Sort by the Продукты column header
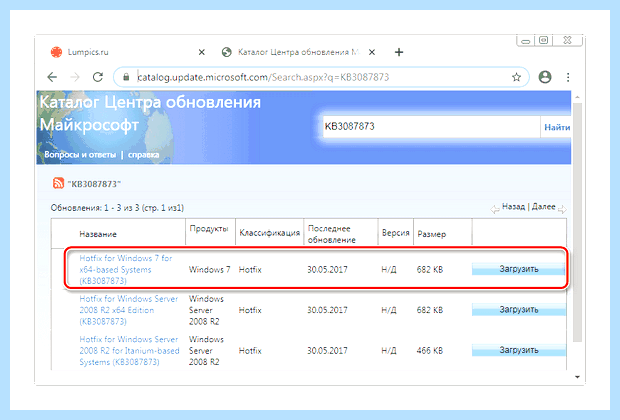This screenshot has width=620, height=420. click(x=209, y=229)
